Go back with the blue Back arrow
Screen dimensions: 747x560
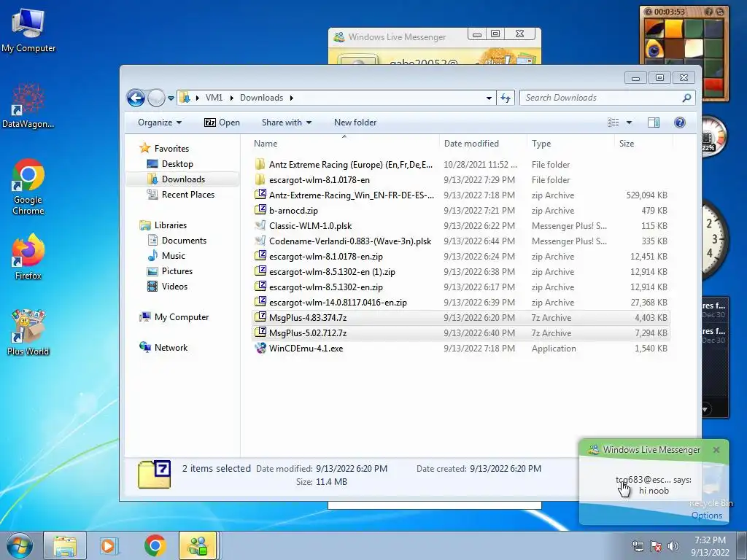tap(136, 98)
